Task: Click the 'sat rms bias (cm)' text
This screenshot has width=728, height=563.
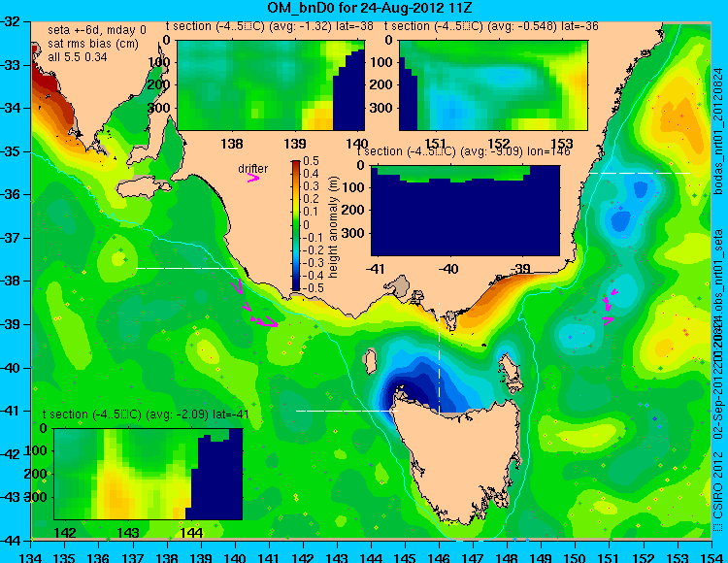Action: [x=93, y=44]
